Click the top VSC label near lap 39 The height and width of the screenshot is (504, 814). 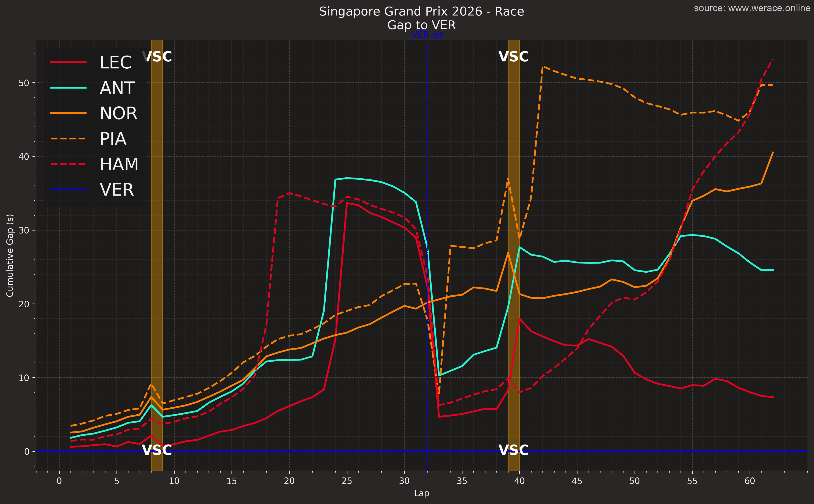pyautogui.click(x=514, y=57)
